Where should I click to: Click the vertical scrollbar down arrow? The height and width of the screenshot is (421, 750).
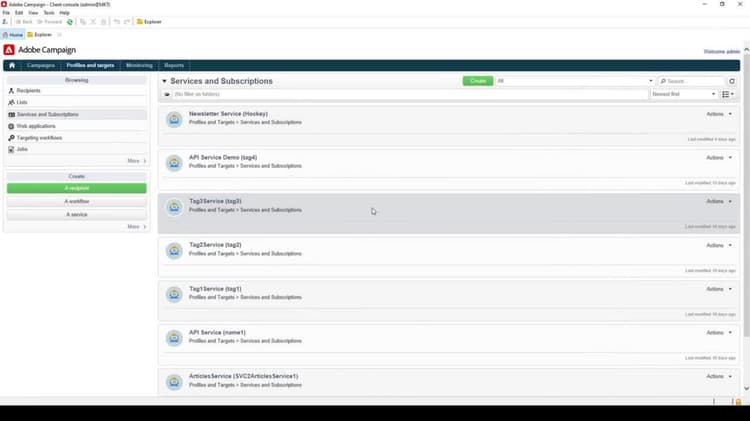[746, 388]
